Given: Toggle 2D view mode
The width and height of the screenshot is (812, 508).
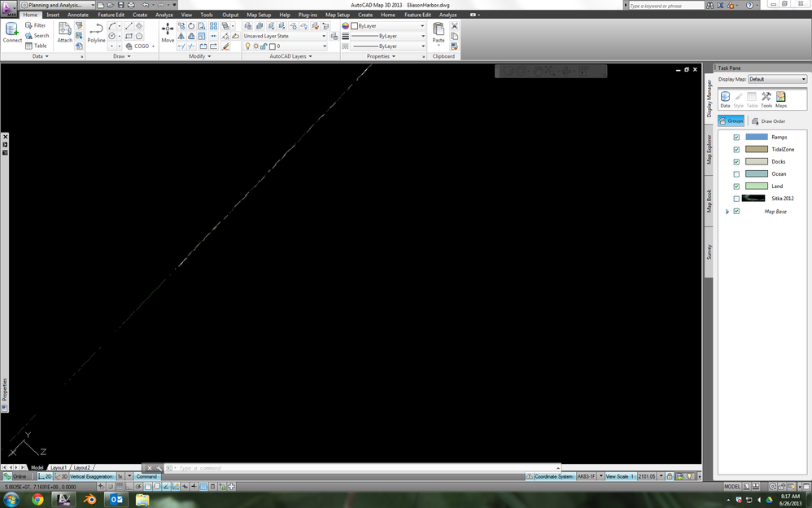Looking at the screenshot, I should tap(45, 476).
